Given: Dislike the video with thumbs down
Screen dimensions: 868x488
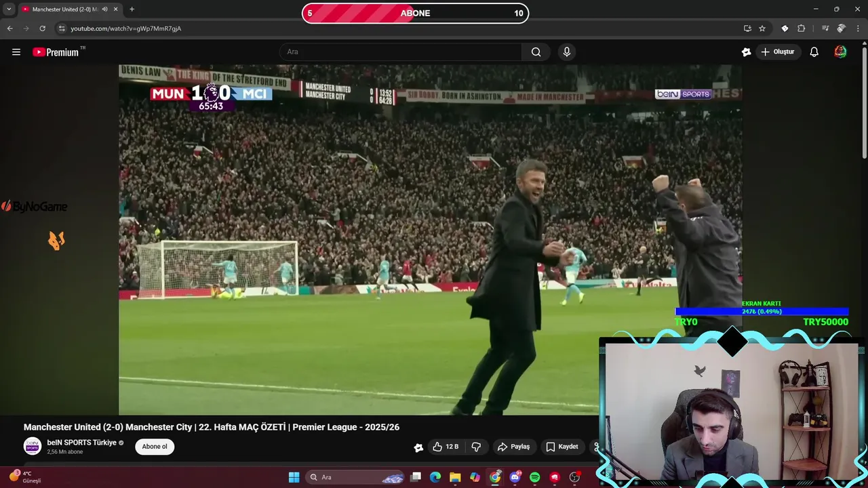Looking at the screenshot, I should pyautogui.click(x=476, y=447).
